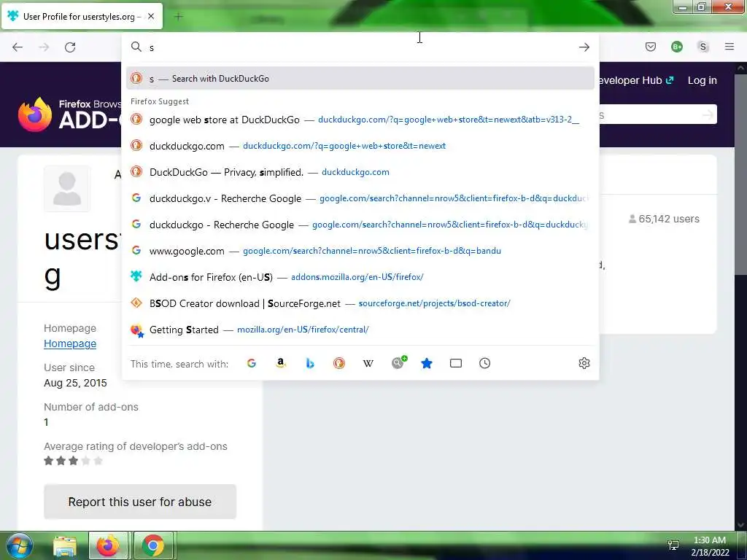Open the 'Getting Started' bookmark suggestion
747x560 pixels.
(360, 330)
